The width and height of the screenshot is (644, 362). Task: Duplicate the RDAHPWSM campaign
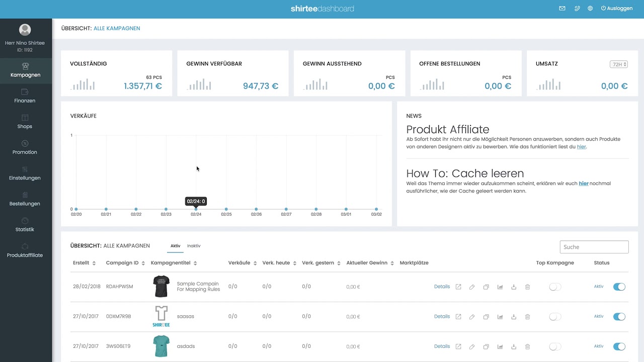[486, 287]
